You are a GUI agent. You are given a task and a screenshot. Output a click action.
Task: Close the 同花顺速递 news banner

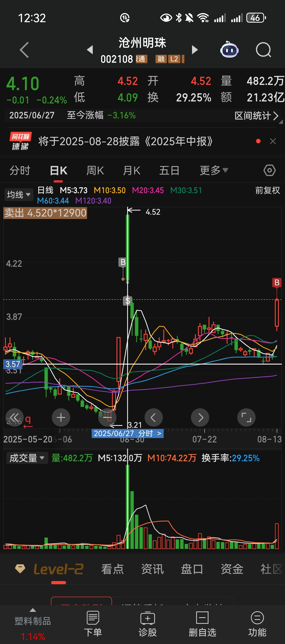tap(273, 141)
